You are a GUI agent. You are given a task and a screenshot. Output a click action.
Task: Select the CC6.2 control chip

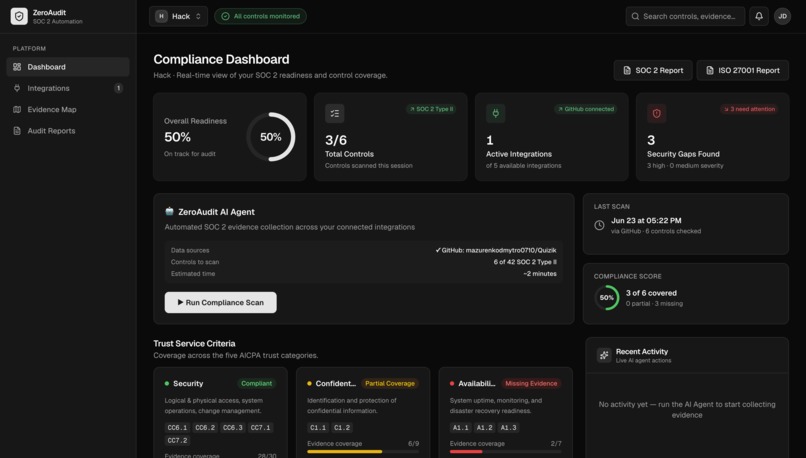click(x=205, y=428)
